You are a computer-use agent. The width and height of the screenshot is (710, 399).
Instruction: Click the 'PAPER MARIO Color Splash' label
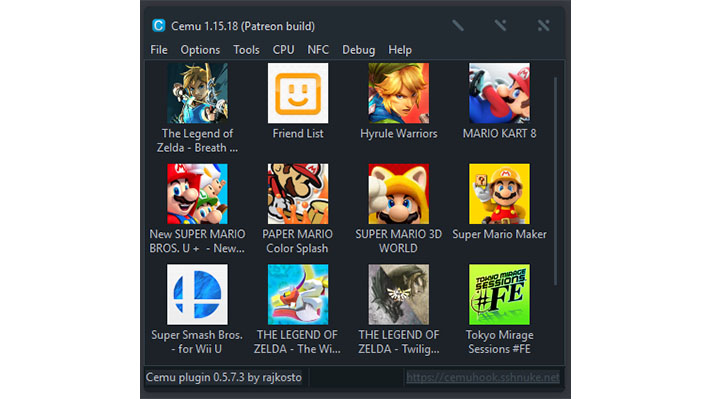pyautogui.click(x=297, y=241)
